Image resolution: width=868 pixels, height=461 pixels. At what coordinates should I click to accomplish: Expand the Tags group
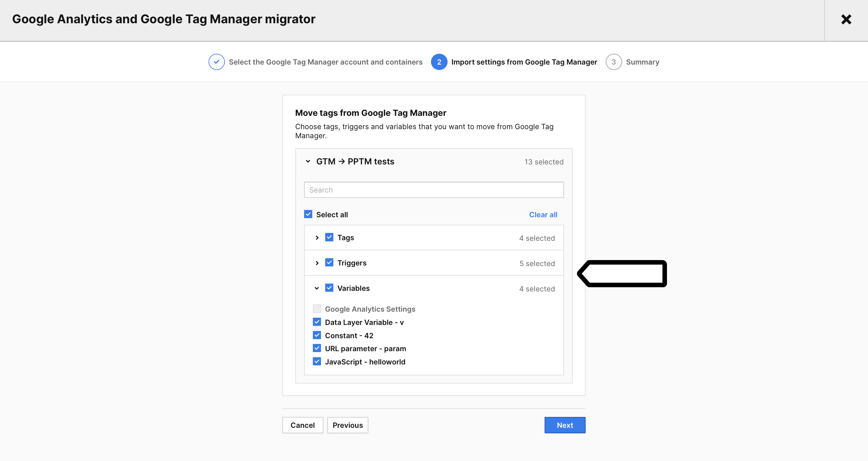[317, 238]
